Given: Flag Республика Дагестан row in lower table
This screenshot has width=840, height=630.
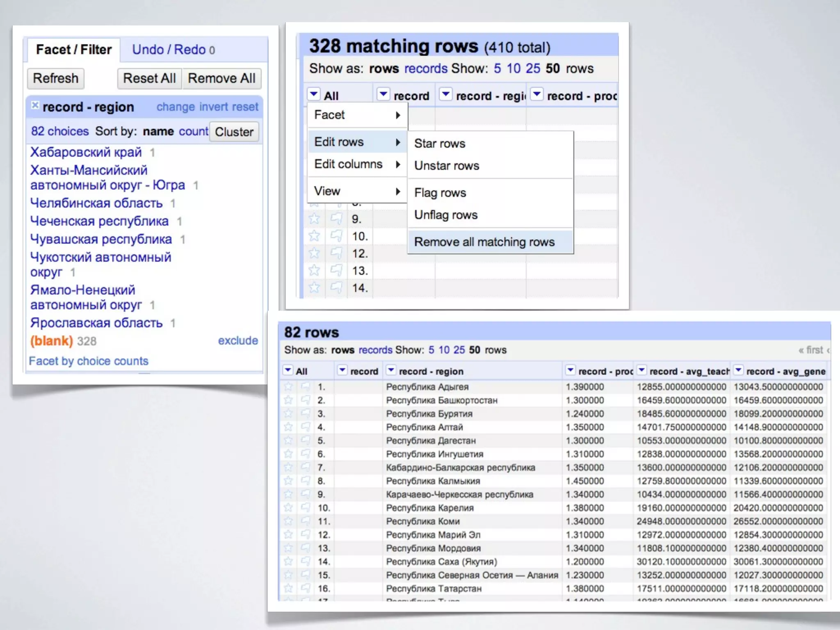Looking at the screenshot, I should [306, 441].
